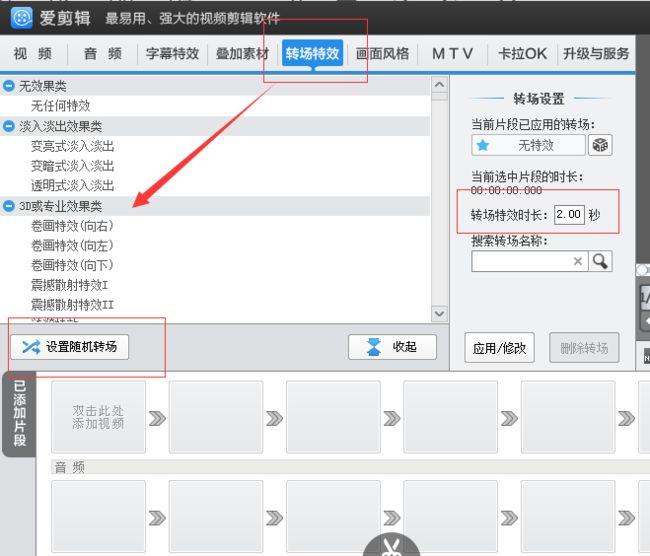Viewport: 650px width, 556px height.
Task: Select 震撼散射特效II transition
Action: (x=72, y=305)
